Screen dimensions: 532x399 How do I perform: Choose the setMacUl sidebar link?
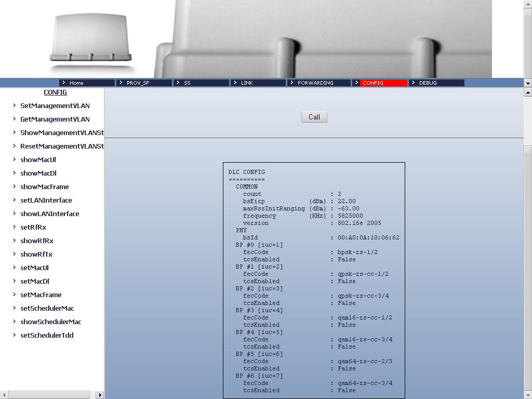[35, 268]
